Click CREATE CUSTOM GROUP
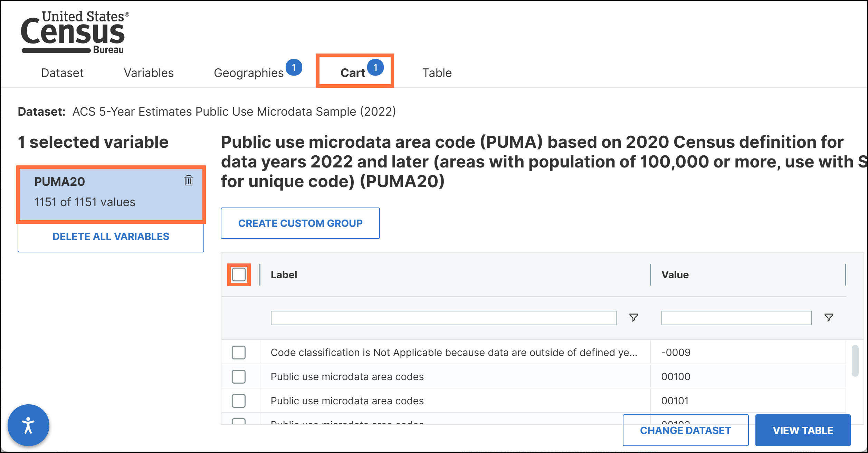Viewport: 868px width, 453px height. 300,223
